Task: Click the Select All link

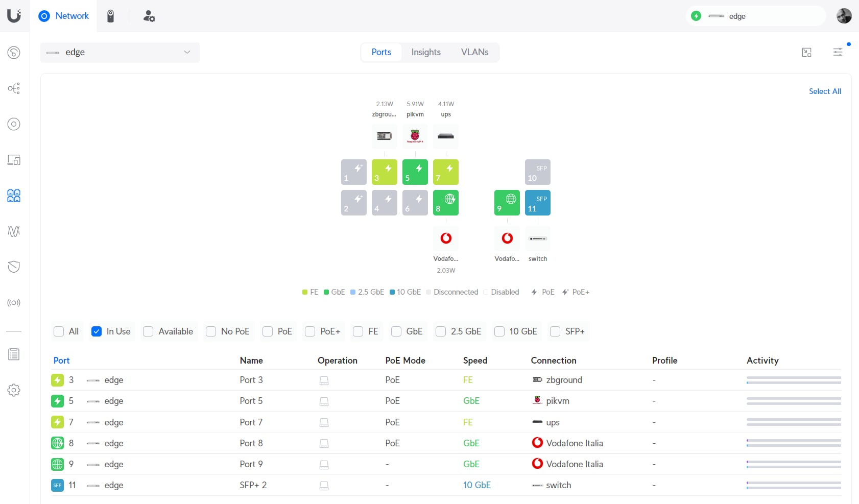Action: coord(825,91)
